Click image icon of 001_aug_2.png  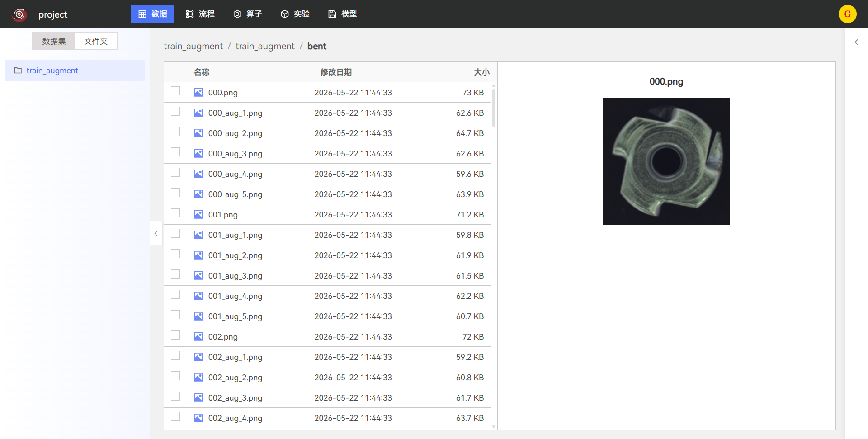[198, 255]
